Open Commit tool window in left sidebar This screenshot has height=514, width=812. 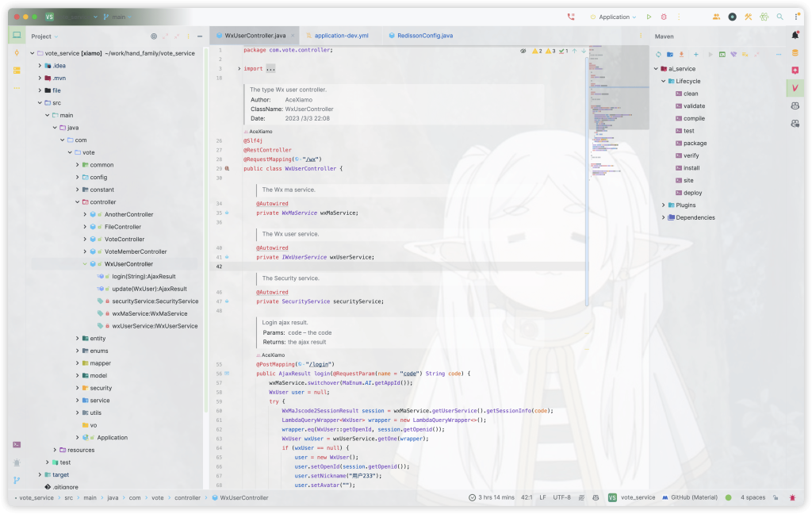click(x=17, y=52)
